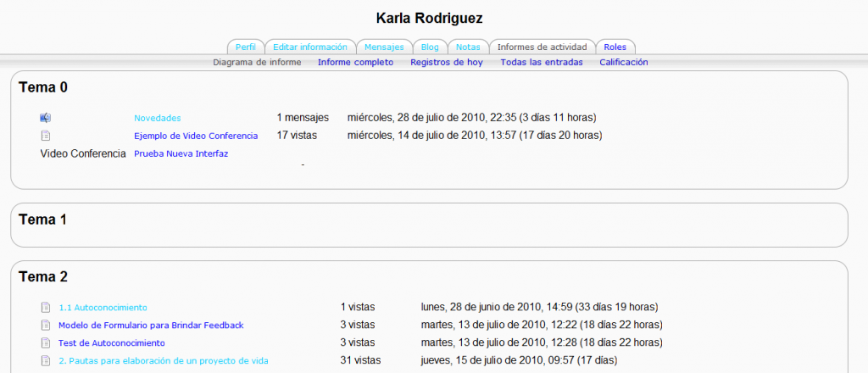Open the Mensajes tab
This screenshot has width=868, height=373.
point(384,47)
